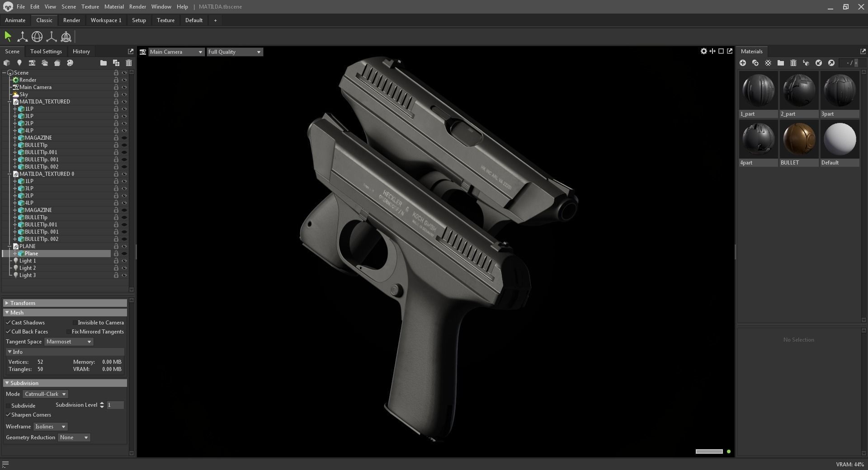
Task: Collapse the Info subsection
Action: [x=65, y=352]
